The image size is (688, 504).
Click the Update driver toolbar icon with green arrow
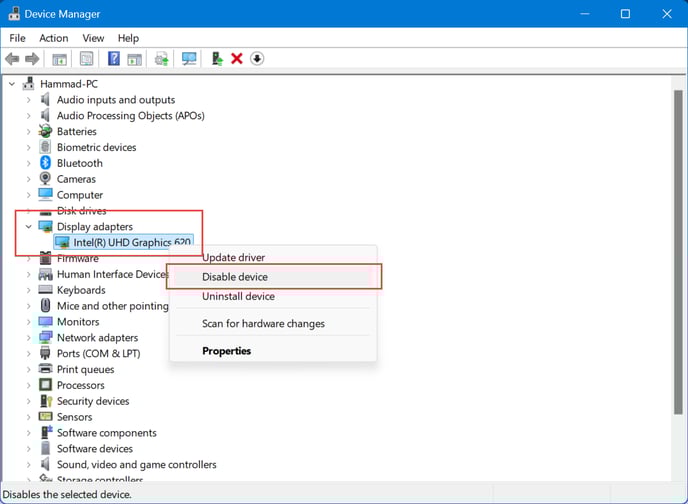tap(217, 59)
